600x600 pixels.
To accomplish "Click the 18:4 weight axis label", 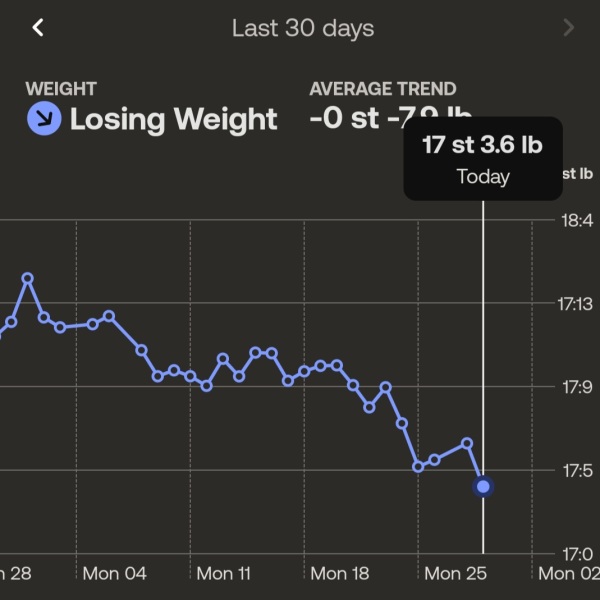I will tap(576, 220).
